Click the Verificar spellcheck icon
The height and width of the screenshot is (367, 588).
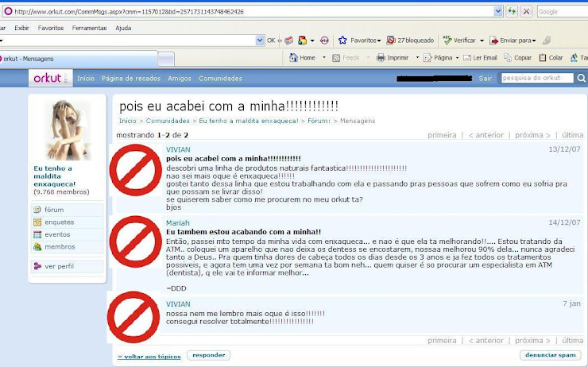(x=447, y=40)
